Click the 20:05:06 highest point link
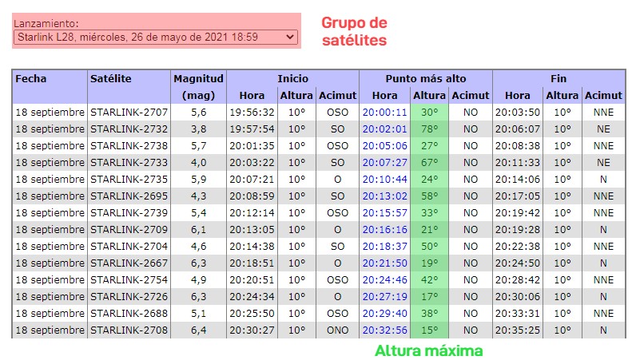Image resolution: width=636 pixels, height=364 pixels. point(384,146)
